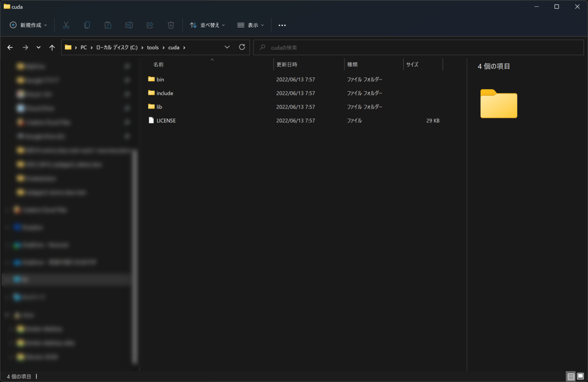588x382 pixels.
Task: Click the ファイル type of LICENSE
Action: coord(355,121)
